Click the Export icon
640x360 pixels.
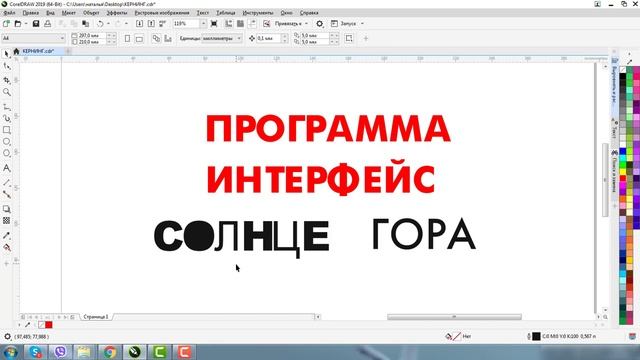pos(151,24)
